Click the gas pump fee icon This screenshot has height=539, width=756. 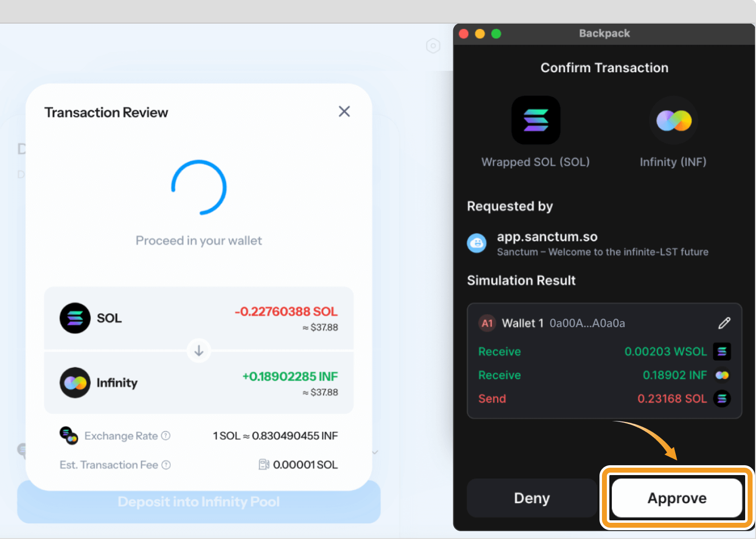point(264,464)
